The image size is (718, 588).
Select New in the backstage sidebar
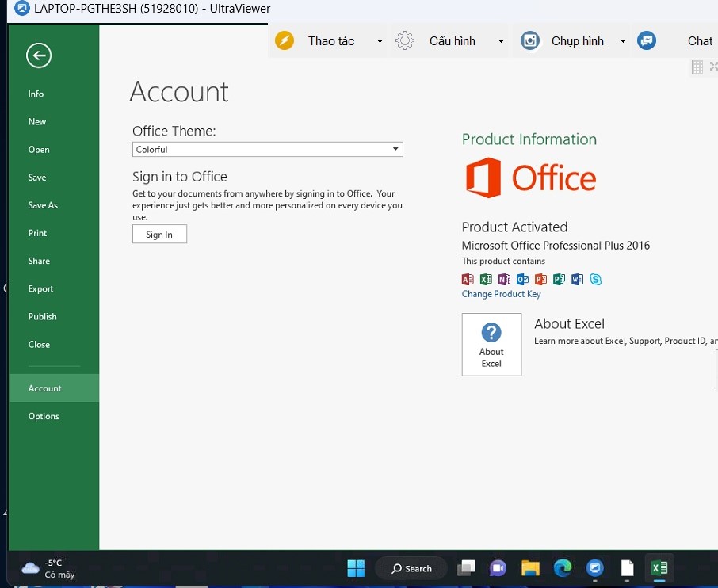pyautogui.click(x=37, y=122)
